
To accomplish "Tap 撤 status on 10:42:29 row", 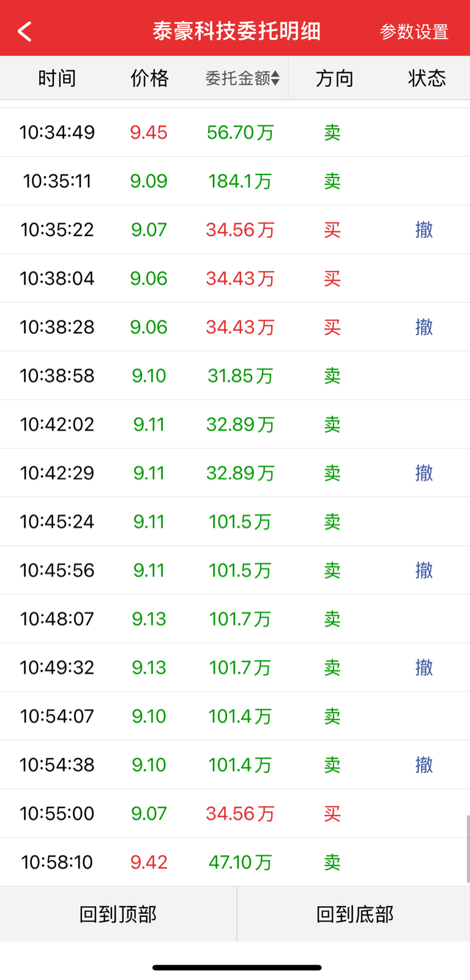I will pyautogui.click(x=424, y=473).
